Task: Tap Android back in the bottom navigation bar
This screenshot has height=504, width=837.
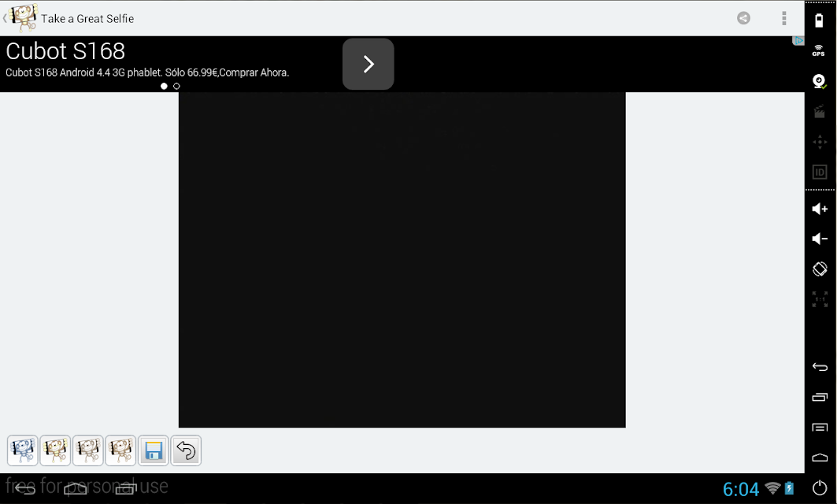Action: [x=24, y=488]
